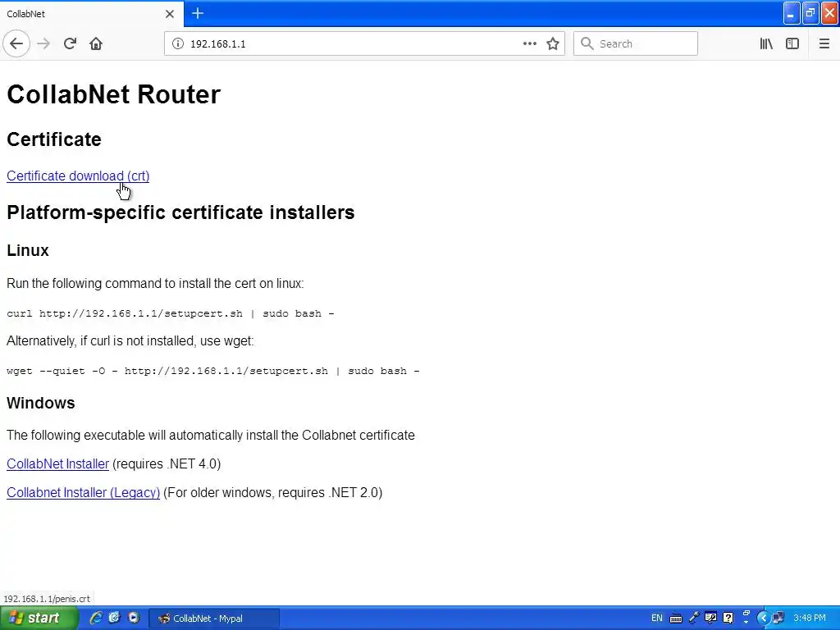Open the browser hamburger menu

[824, 44]
